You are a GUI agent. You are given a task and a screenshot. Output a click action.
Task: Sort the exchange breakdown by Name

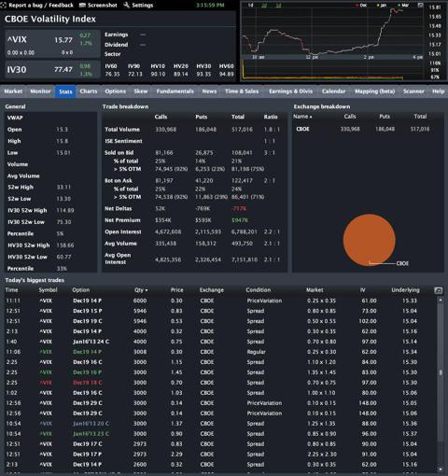coord(302,117)
